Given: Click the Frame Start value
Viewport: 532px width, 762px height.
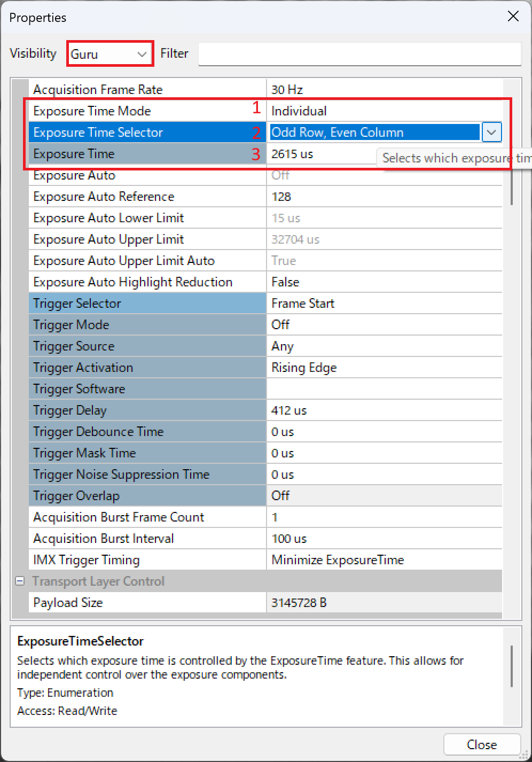Looking at the screenshot, I should [x=303, y=303].
